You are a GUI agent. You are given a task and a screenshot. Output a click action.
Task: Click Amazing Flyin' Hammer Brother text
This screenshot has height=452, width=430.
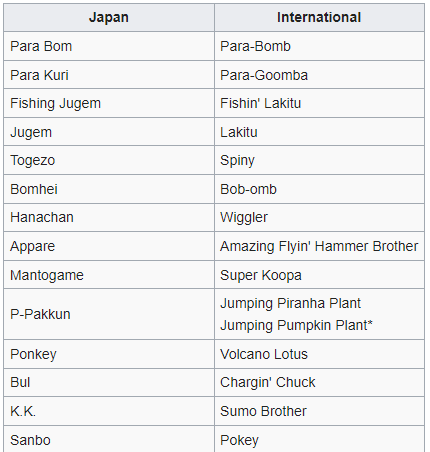319,246
